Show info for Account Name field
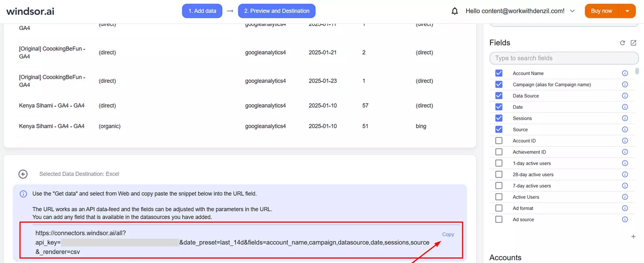Image resolution: width=644 pixels, height=263 pixels. click(x=625, y=73)
